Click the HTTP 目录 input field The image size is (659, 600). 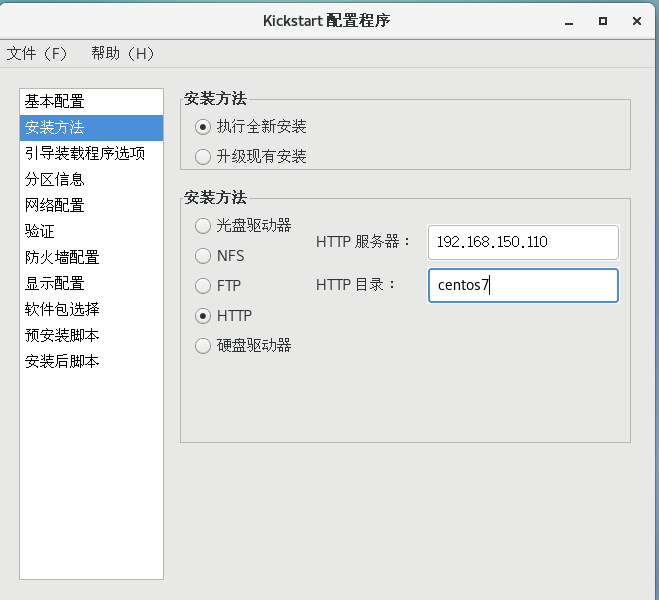pyautogui.click(x=523, y=286)
